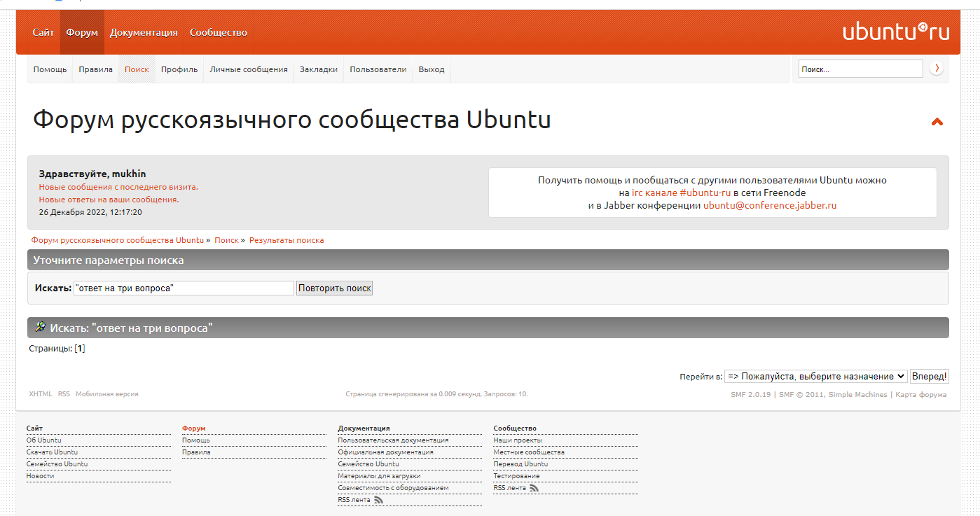Click the ubuntu-ru logo
The image size is (980, 516).
[896, 32]
